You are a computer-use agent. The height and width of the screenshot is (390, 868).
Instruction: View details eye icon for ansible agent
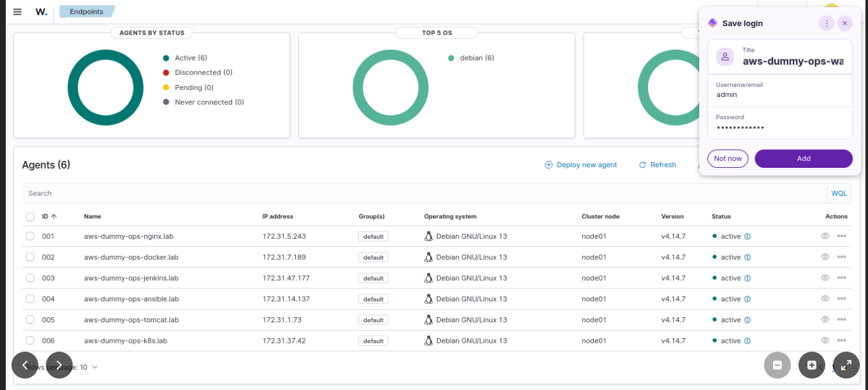coord(825,299)
